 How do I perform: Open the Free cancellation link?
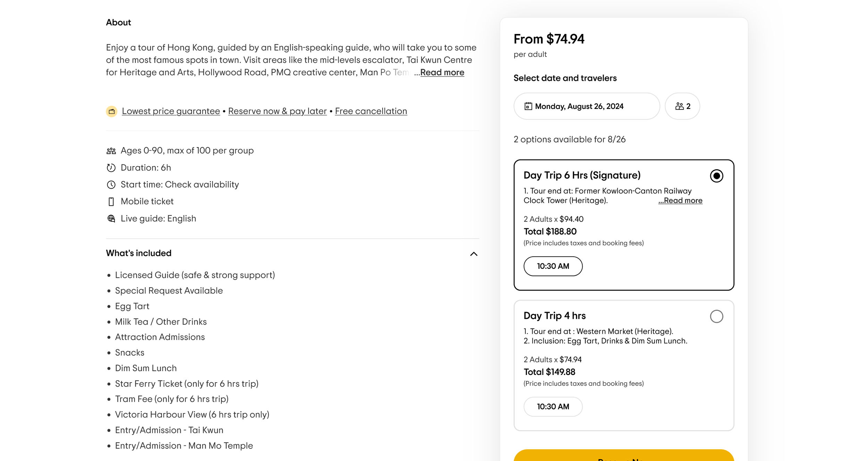(371, 111)
